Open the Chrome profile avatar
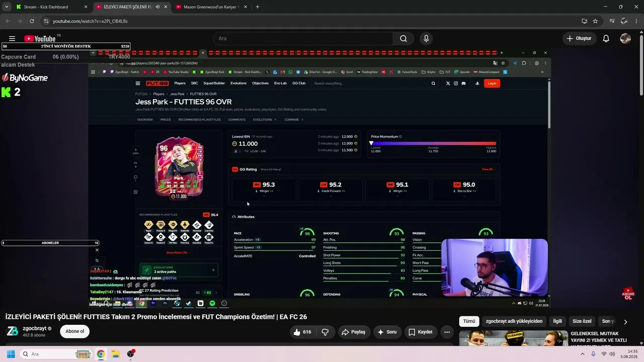 click(x=624, y=21)
